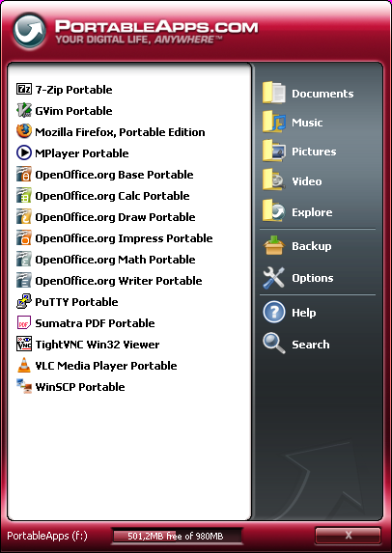The width and height of the screenshot is (392, 553).
Task: Open the Help label
Action: click(x=304, y=313)
